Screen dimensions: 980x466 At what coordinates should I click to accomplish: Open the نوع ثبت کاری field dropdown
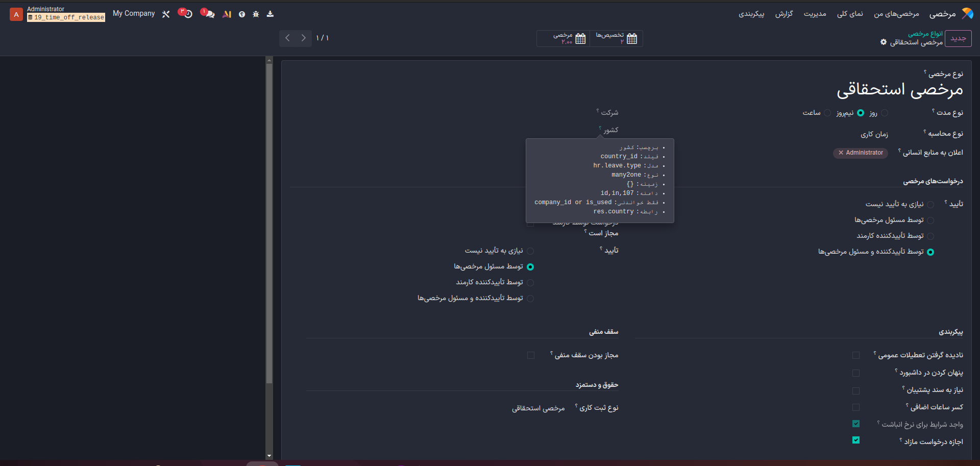(x=538, y=408)
